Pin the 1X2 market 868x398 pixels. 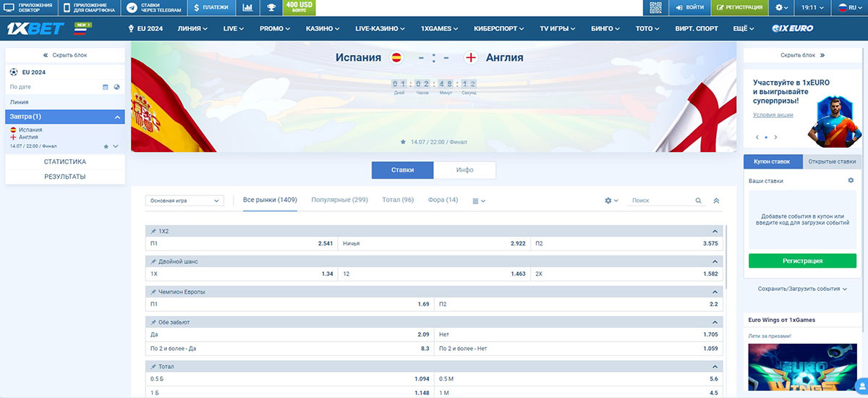click(153, 231)
